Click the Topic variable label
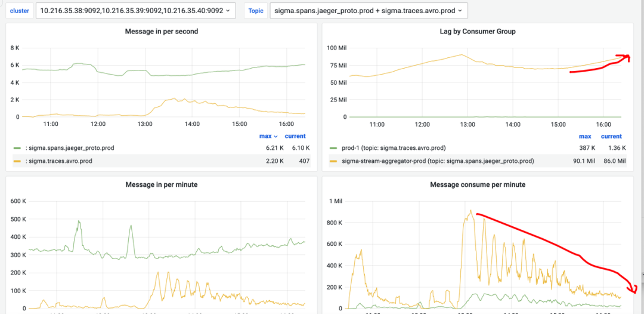 pos(256,11)
